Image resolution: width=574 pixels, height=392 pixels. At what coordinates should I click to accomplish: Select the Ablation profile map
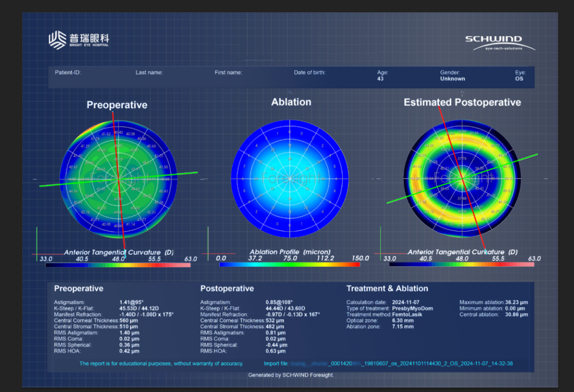tap(289, 179)
